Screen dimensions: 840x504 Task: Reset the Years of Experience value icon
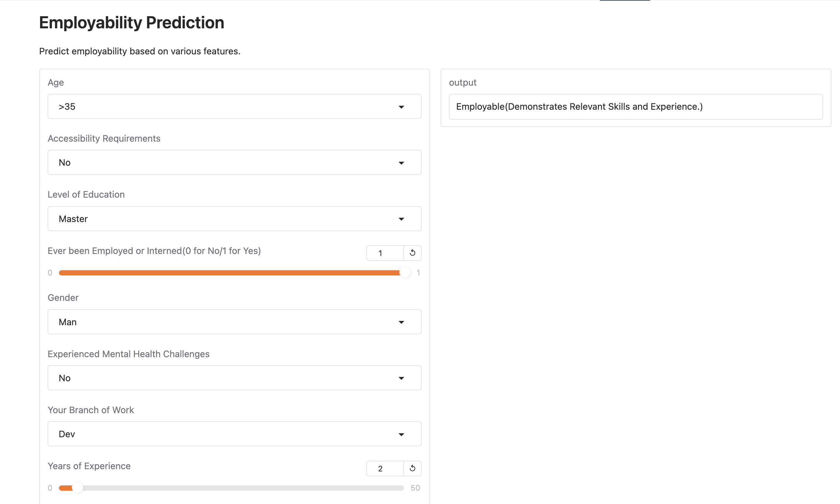pos(412,468)
